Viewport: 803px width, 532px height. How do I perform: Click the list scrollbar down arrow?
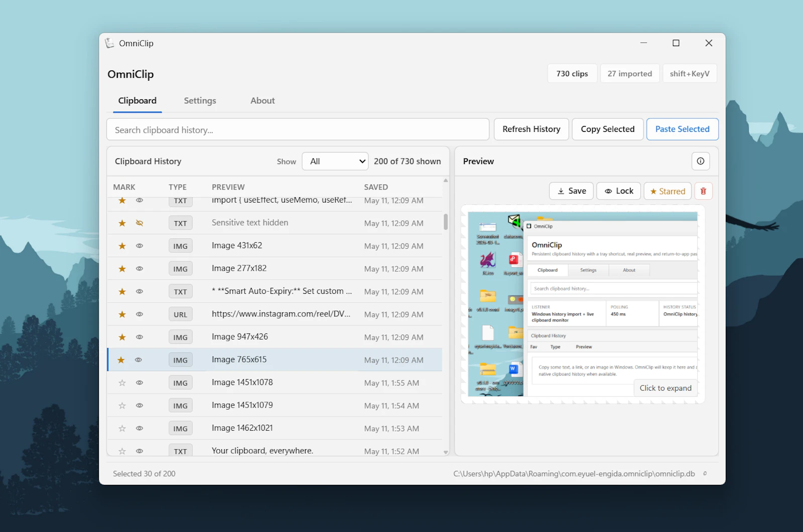(x=446, y=452)
